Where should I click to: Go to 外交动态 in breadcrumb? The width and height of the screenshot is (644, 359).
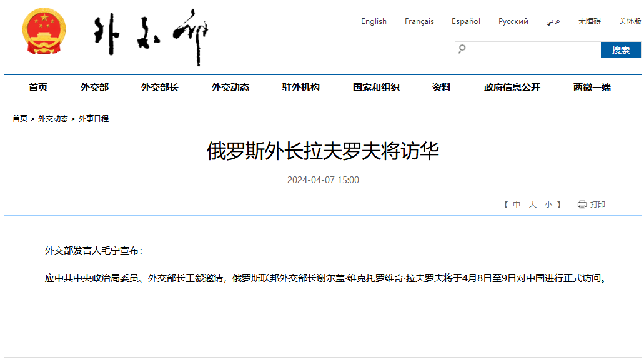(x=53, y=118)
